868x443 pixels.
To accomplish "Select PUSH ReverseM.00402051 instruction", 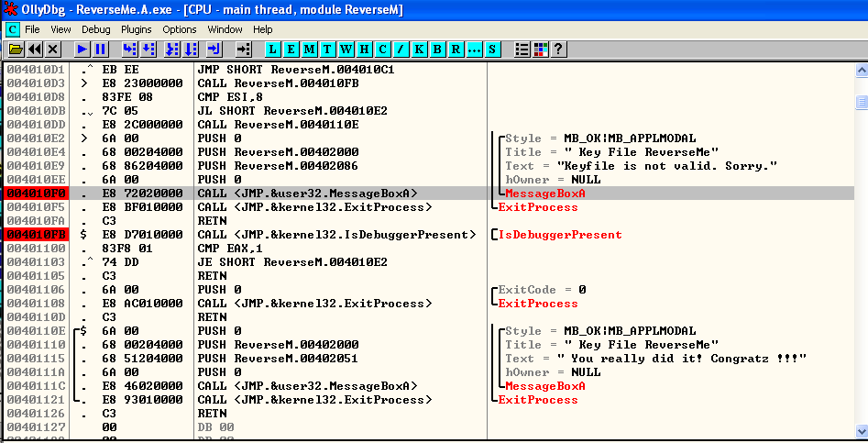I will click(x=278, y=359).
